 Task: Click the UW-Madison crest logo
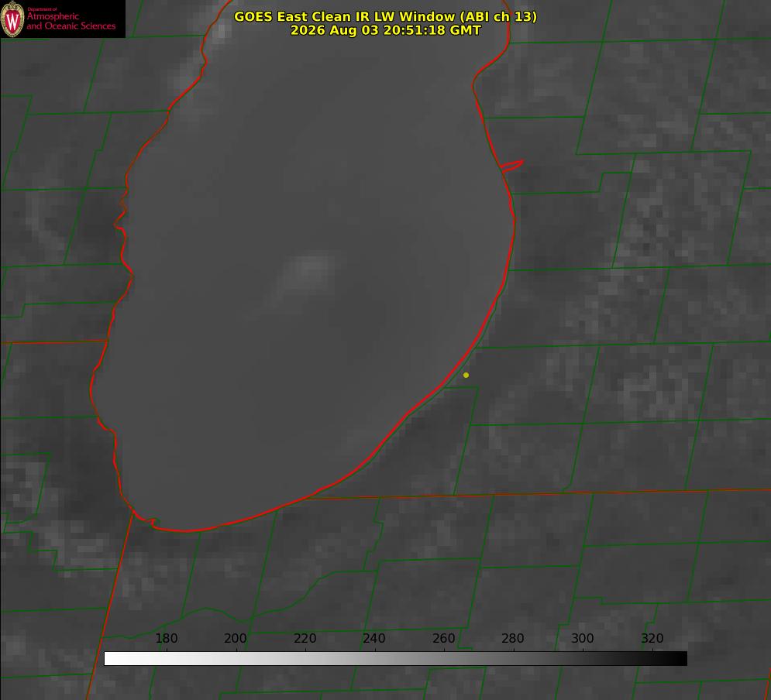12,19
